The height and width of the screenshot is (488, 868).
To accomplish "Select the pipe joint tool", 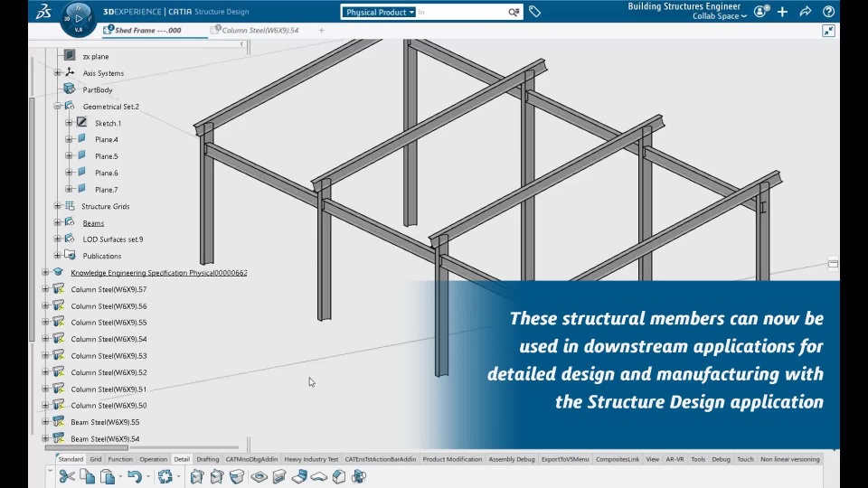I will coord(359,476).
